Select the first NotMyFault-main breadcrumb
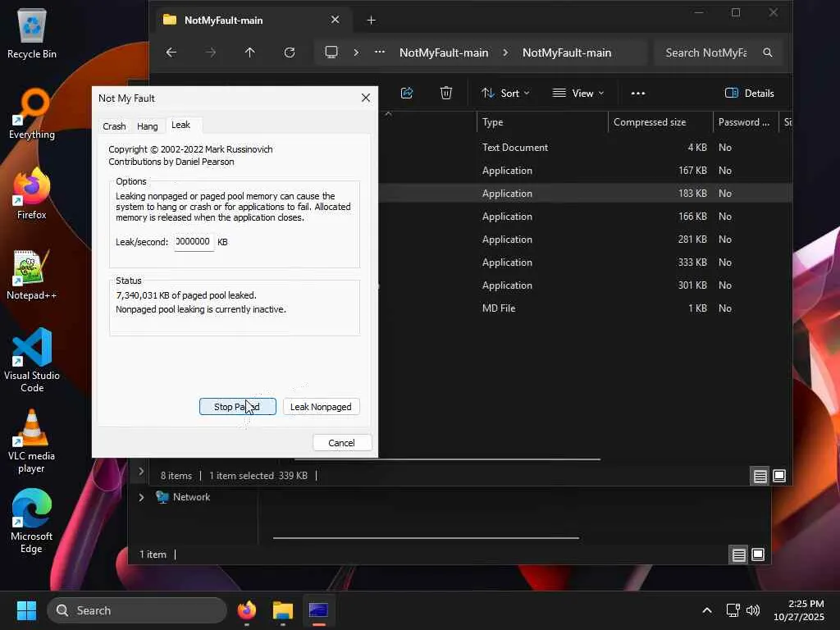 pos(444,52)
